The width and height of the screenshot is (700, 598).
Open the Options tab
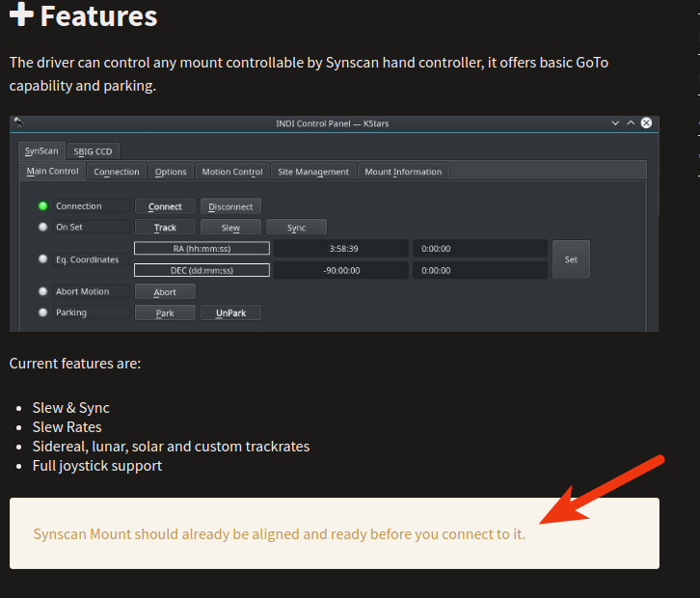coord(171,172)
